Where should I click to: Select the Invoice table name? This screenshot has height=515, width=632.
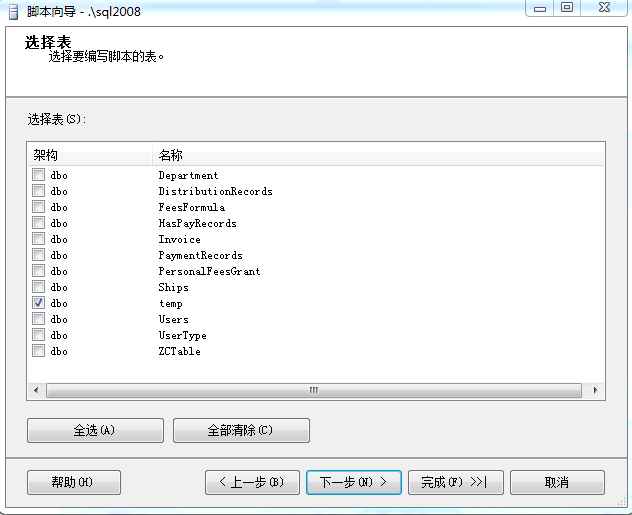click(x=179, y=239)
